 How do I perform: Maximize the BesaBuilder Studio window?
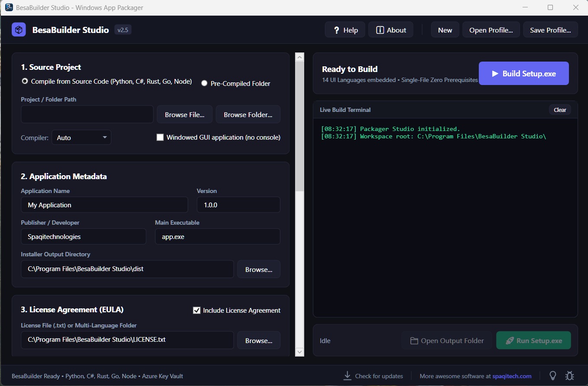pyautogui.click(x=550, y=7)
